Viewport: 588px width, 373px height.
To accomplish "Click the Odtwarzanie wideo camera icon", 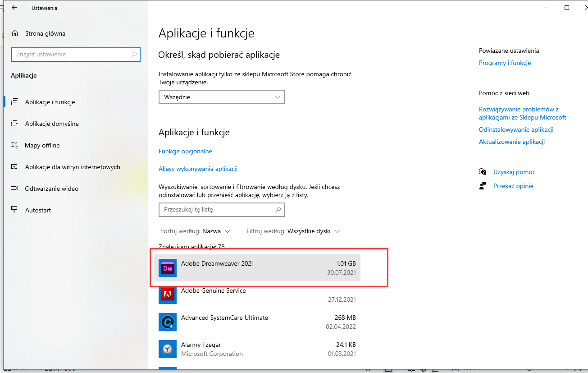I will tap(14, 189).
